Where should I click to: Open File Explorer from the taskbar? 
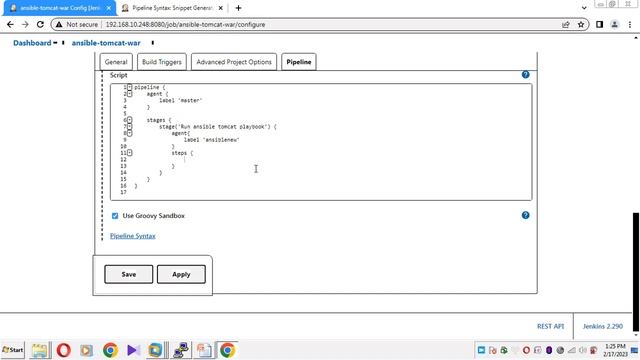pos(40,350)
